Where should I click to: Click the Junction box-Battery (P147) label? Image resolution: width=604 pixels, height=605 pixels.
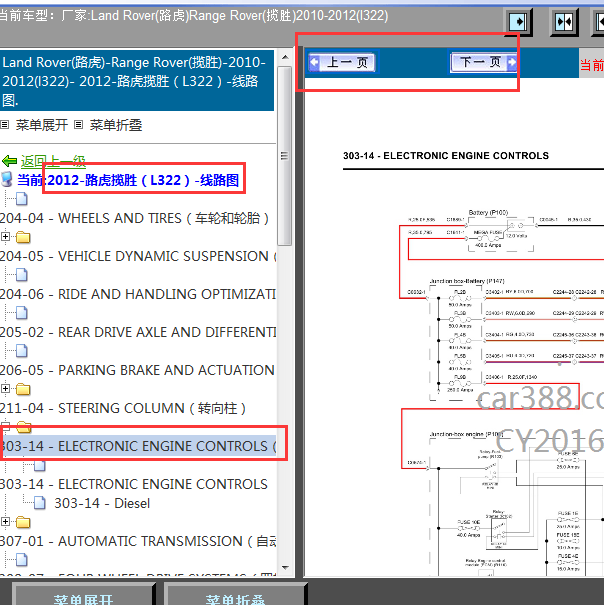(x=467, y=281)
